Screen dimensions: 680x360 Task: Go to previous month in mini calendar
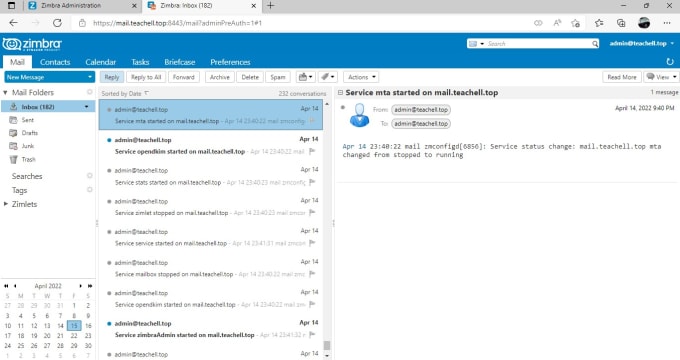[15, 286]
